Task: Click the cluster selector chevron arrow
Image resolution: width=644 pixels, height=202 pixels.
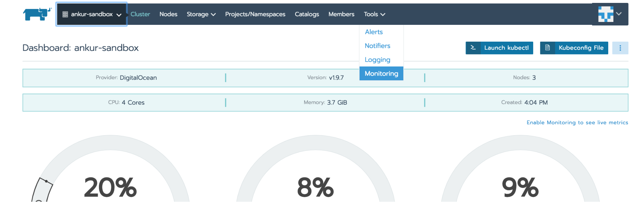Action: click(119, 15)
